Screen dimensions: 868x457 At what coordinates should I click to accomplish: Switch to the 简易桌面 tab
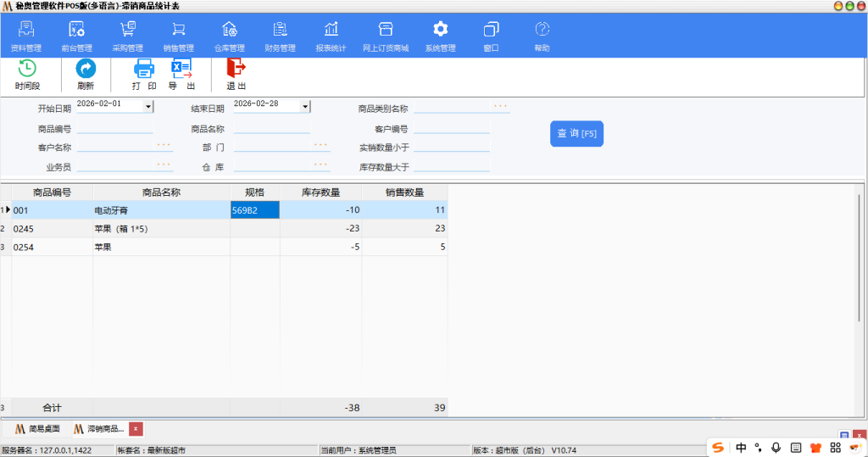[36, 429]
